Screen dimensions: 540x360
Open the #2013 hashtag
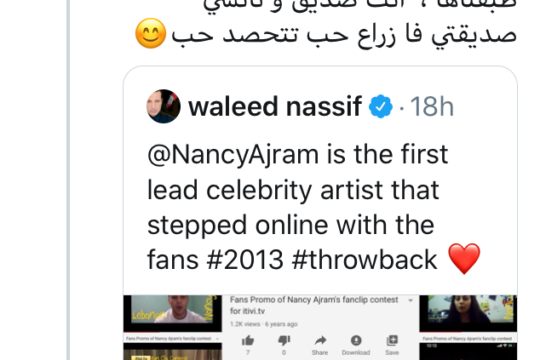click(245, 260)
